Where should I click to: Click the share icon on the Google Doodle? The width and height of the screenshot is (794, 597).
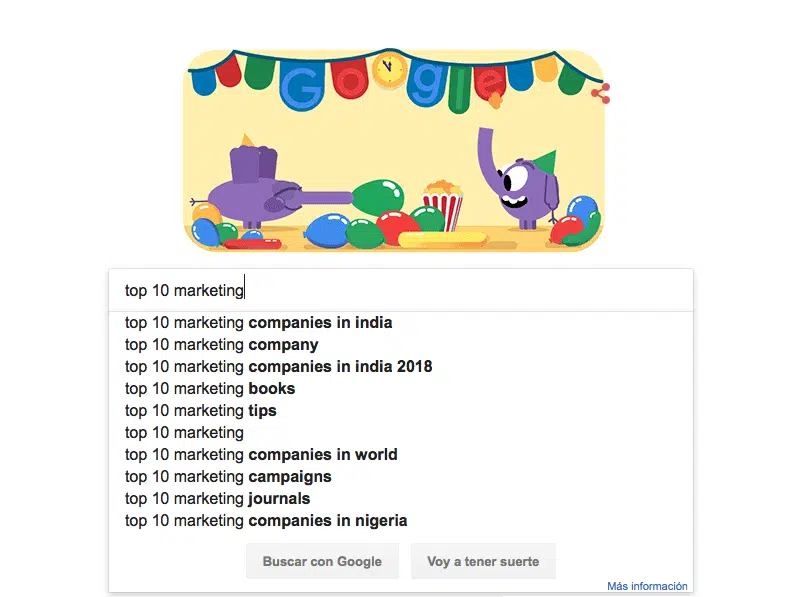(600, 94)
